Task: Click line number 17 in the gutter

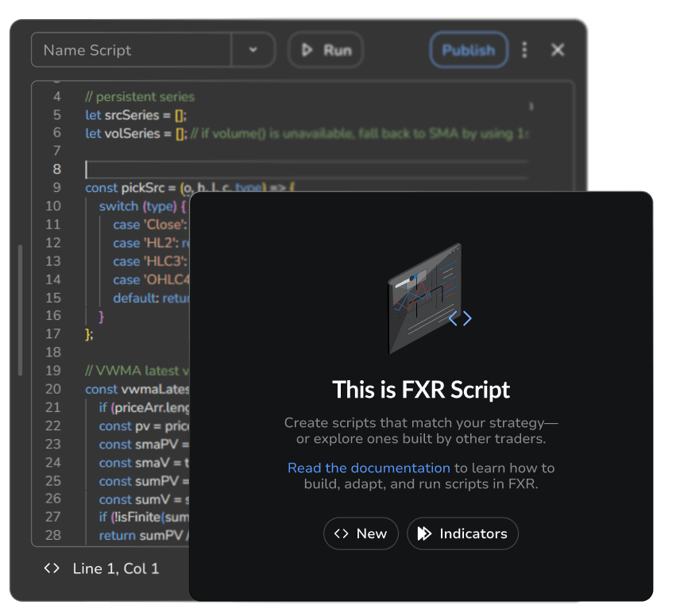Action: pyautogui.click(x=53, y=333)
